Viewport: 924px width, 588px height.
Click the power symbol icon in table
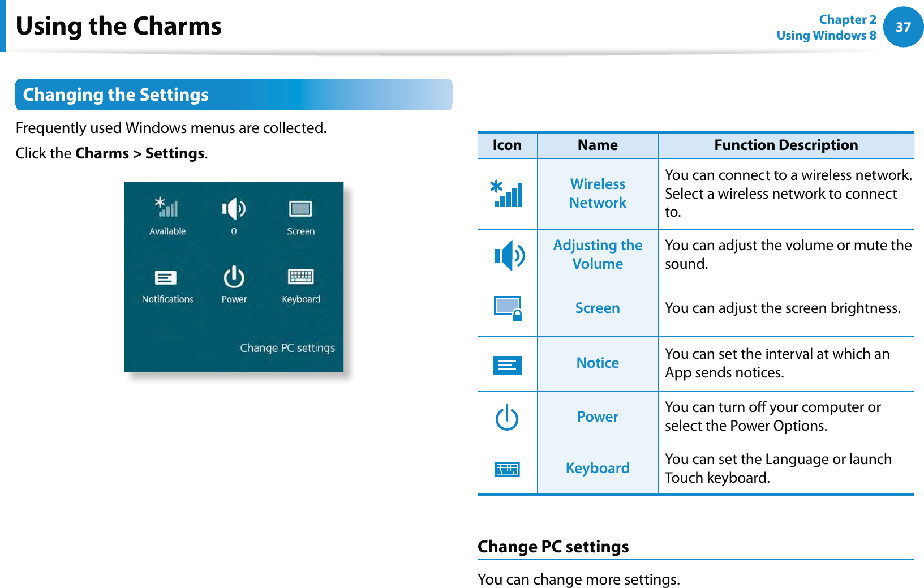[507, 417]
